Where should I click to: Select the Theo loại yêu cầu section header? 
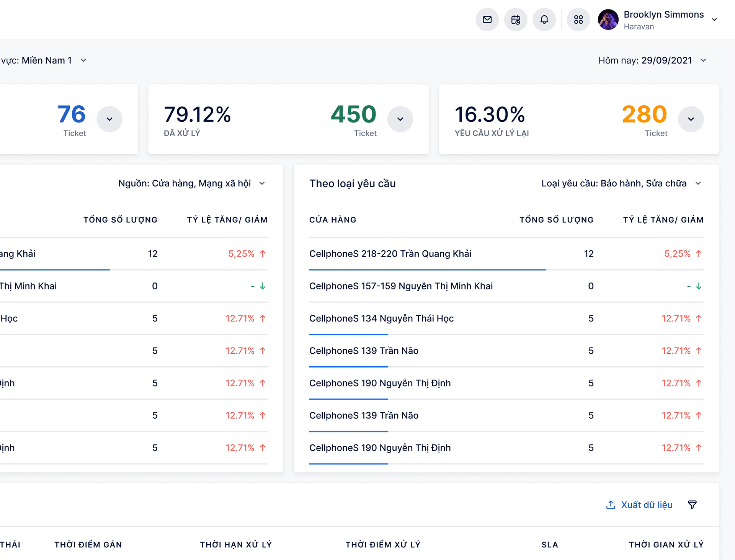pyautogui.click(x=353, y=183)
